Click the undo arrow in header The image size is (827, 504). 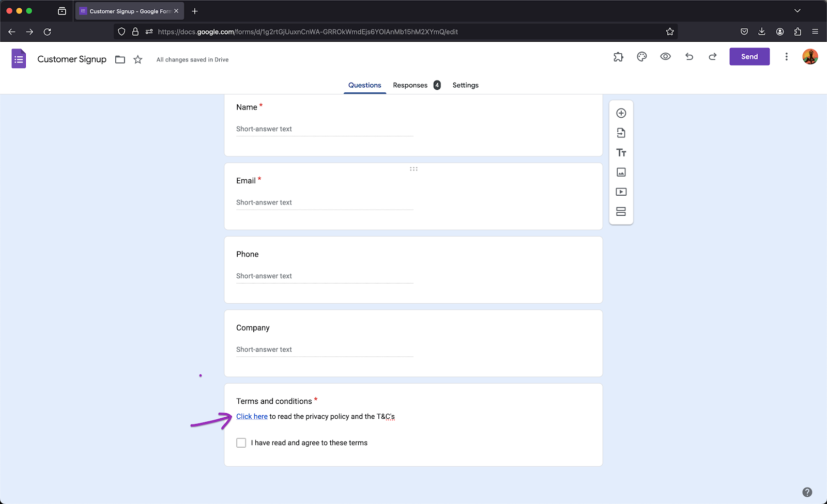click(689, 57)
